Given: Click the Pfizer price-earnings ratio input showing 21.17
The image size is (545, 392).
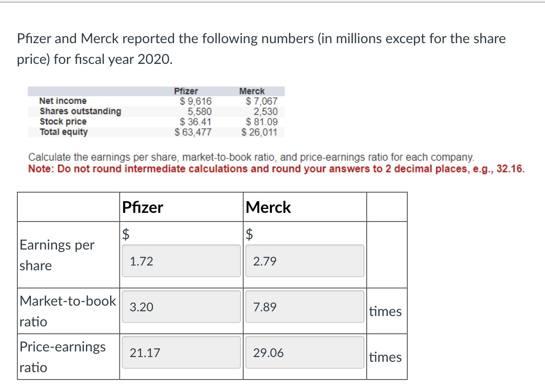Looking at the screenshot, I should coord(181,353).
